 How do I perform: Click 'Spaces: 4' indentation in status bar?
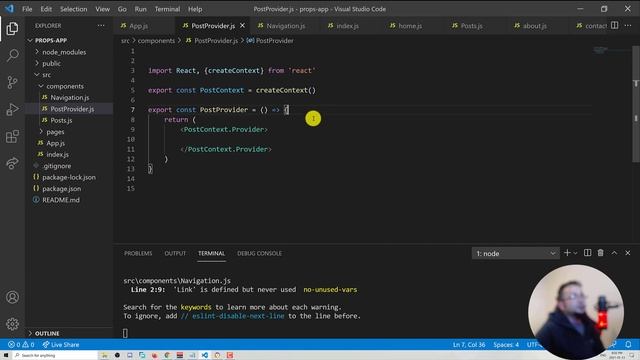pos(506,344)
